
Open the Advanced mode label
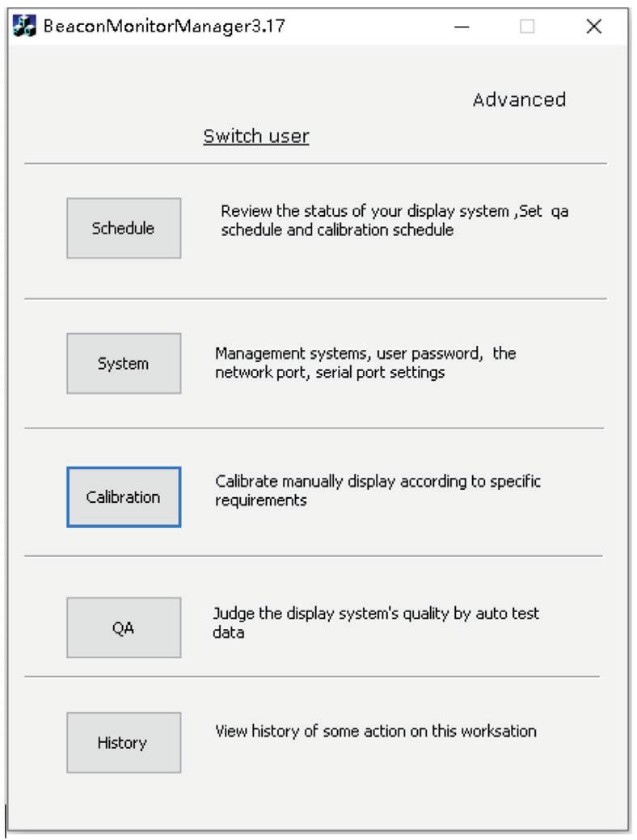pyautogui.click(x=519, y=99)
